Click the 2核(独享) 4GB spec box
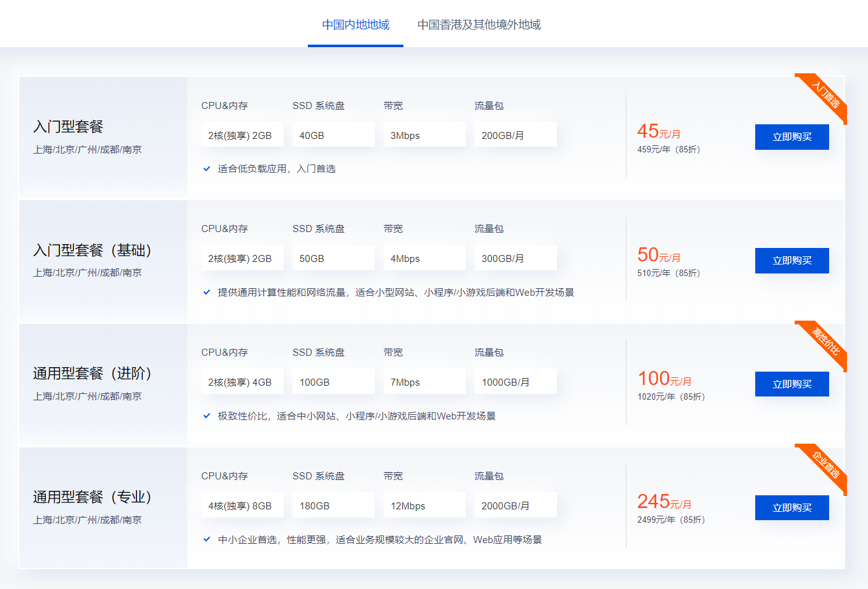 coord(242,382)
